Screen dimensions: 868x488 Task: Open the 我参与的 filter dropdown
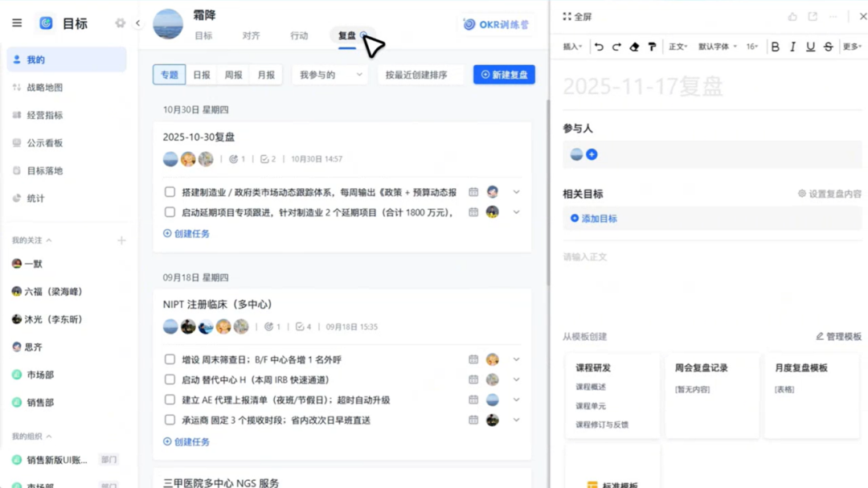point(330,75)
